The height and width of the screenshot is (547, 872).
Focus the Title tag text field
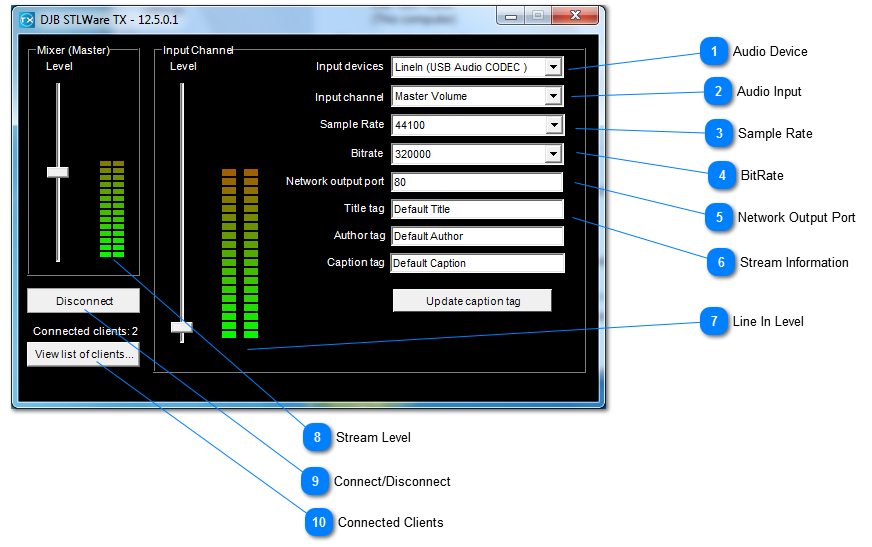click(476, 210)
